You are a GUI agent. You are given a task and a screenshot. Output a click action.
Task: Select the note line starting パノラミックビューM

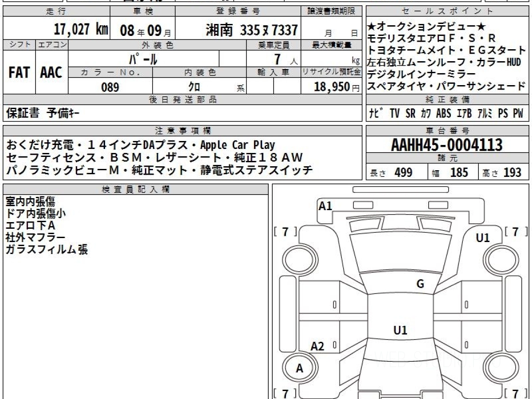click(160, 170)
